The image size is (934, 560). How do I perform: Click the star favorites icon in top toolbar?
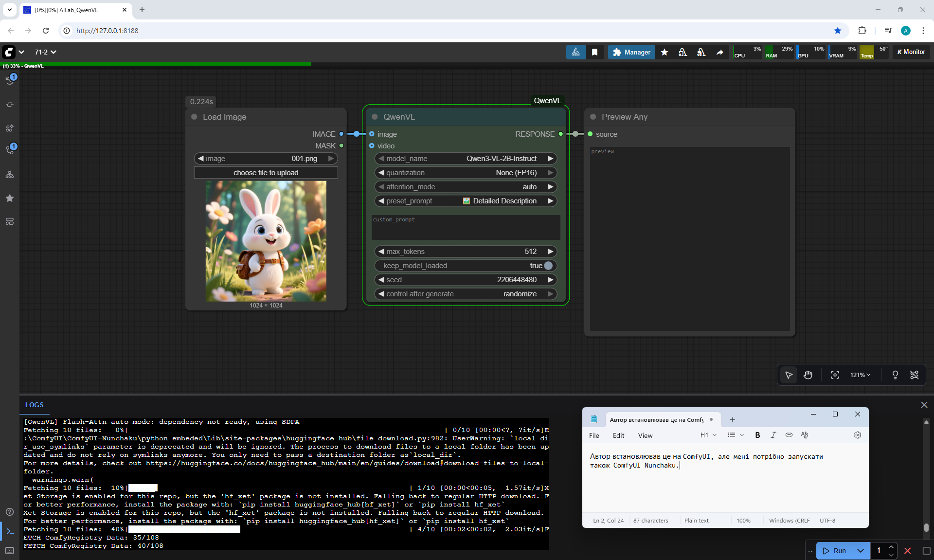pos(664,52)
